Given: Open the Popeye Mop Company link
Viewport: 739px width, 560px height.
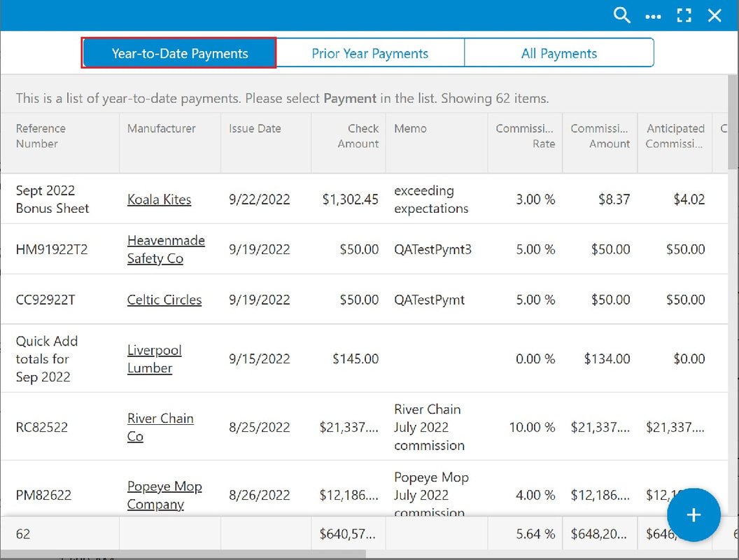Looking at the screenshot, I should pos(164,495).
